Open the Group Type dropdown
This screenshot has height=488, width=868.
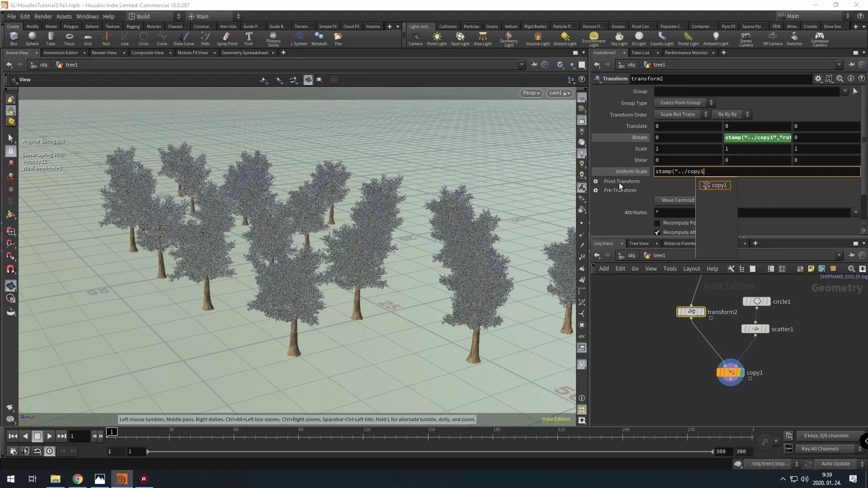pyautogui.click(x=685, y=103)
